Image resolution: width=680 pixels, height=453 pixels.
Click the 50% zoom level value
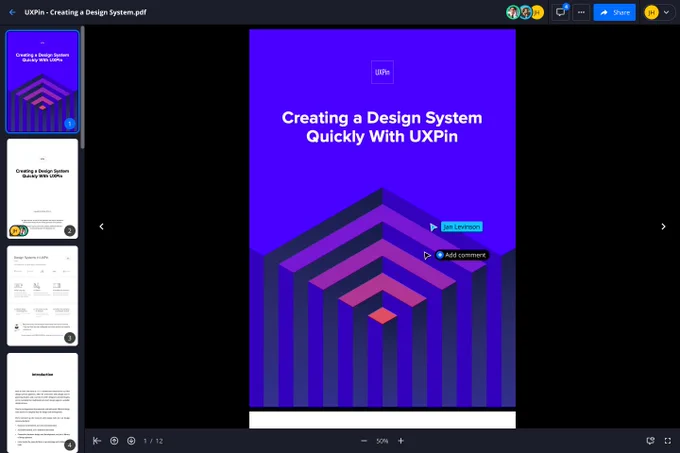coord(382,441)
